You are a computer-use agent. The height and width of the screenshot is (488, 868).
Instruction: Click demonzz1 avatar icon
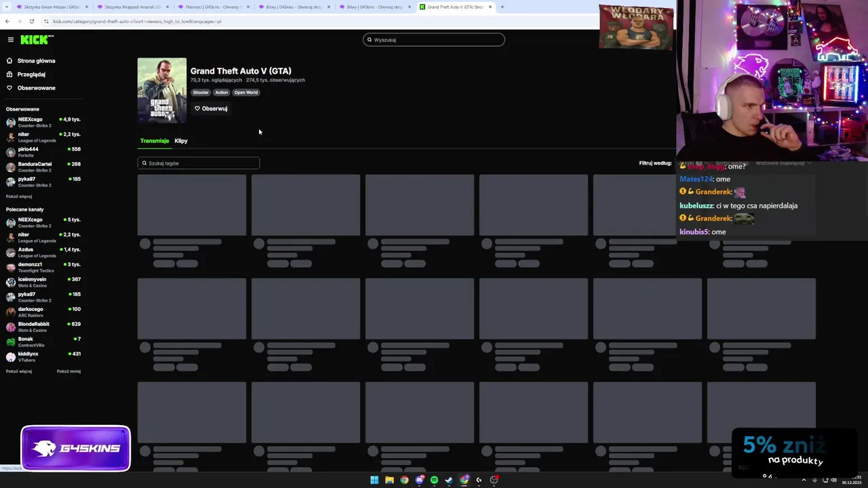[11, 267]
